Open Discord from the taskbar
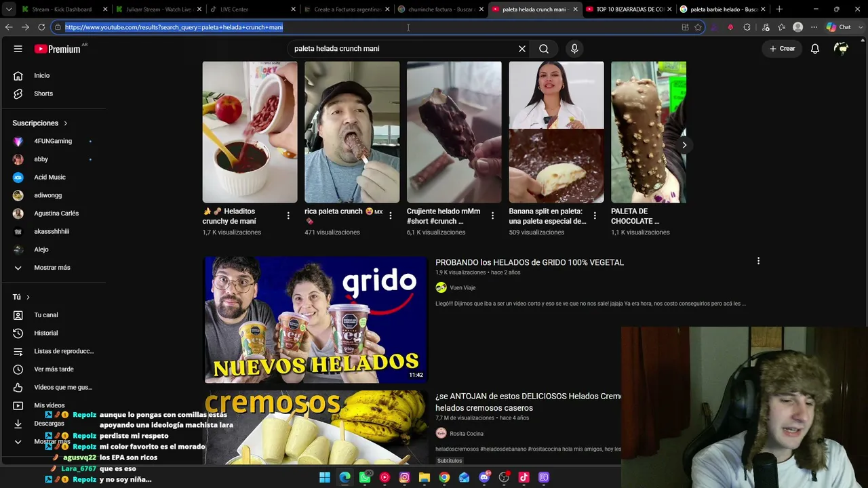This screenshot has height=488, width=868. tap(484, 477)
